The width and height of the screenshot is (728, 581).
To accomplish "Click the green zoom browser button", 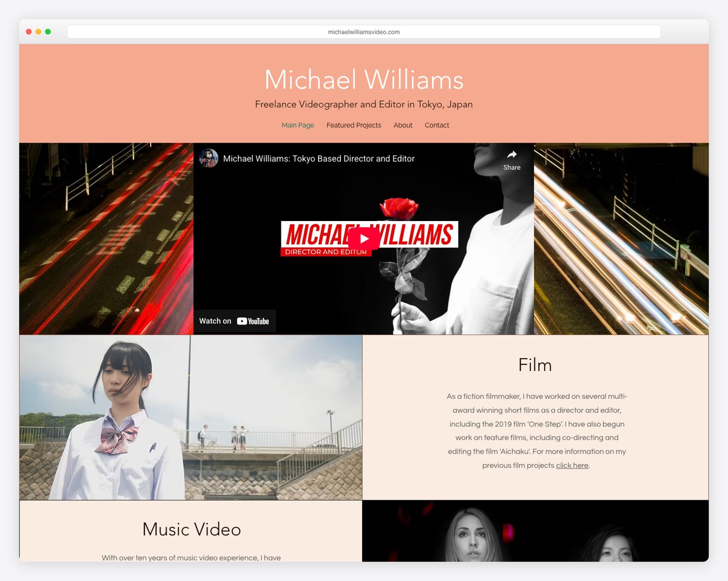I will click(x=47, y=31).
